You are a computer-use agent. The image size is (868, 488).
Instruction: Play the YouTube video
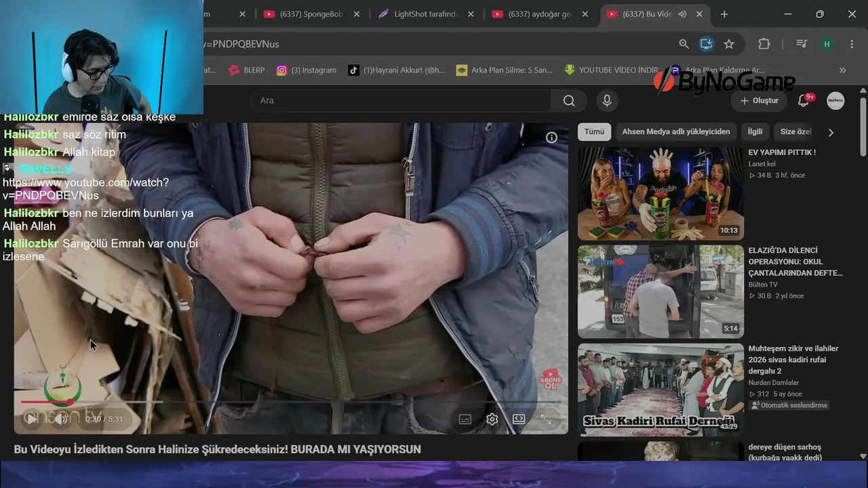(32, 419)
